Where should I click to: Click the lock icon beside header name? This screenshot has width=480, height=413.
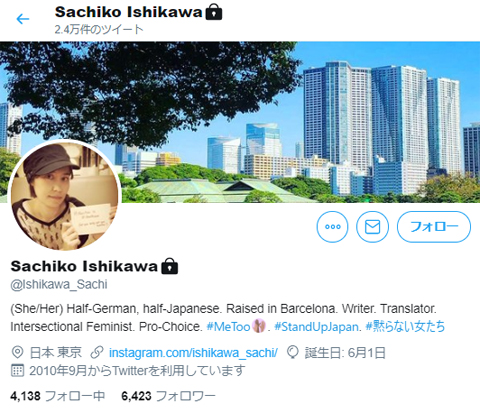(x=214, y=13)
